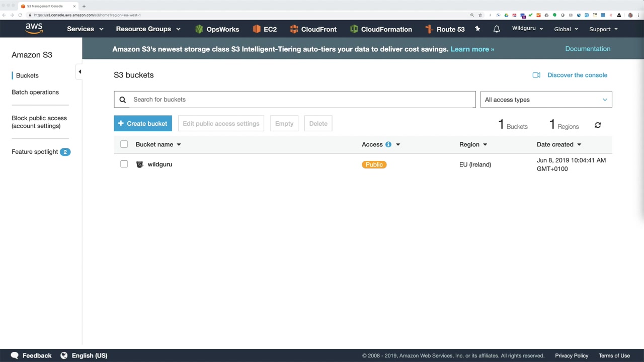This screenshot has height=362, width=644.
Task: Refresh the bucket list
Action: pyautogui.click(x=598, y=125)
